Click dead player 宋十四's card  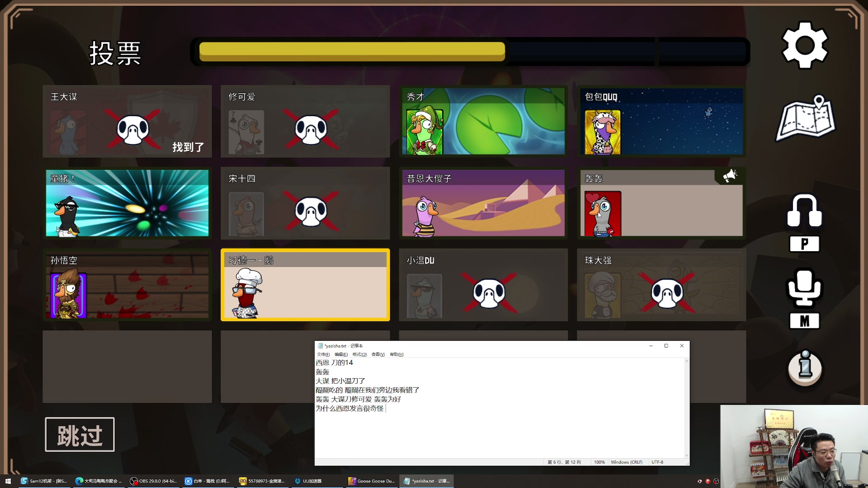point(305,203)
